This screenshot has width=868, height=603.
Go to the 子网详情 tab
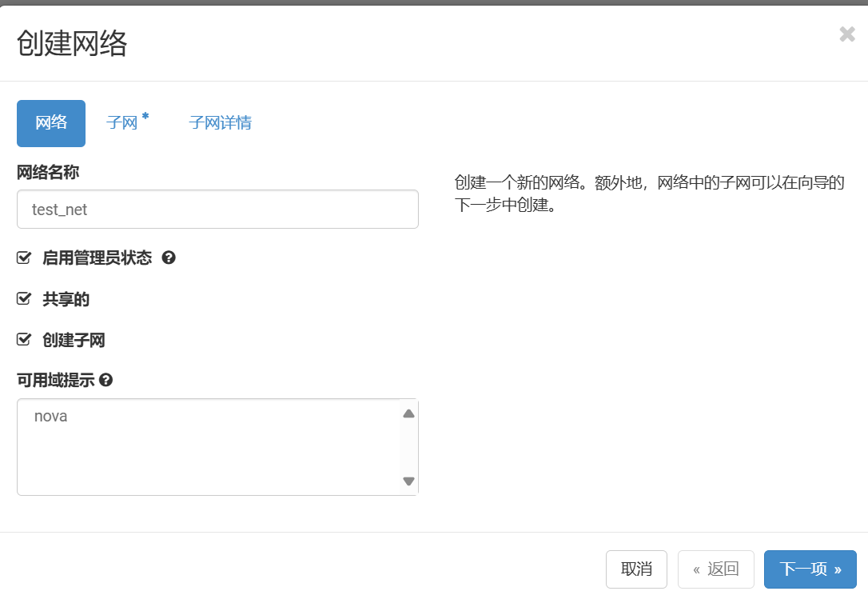tap(221, 123)
